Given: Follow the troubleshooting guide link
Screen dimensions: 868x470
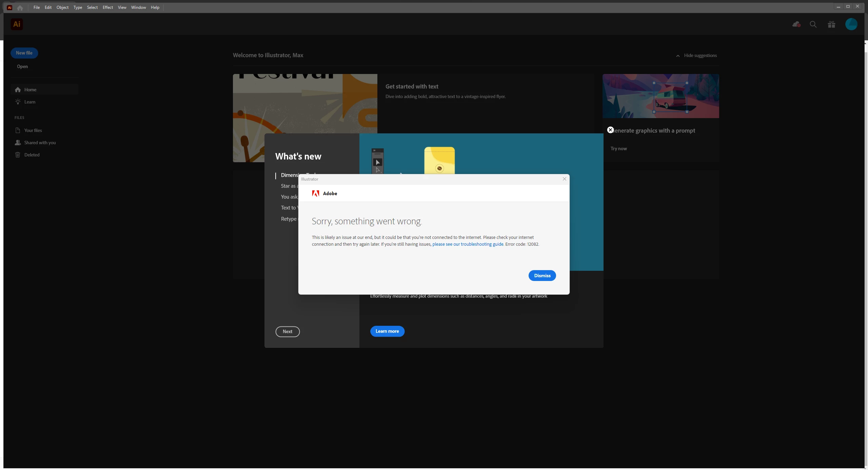Looking at the screenshot, I should click(468, 244).
